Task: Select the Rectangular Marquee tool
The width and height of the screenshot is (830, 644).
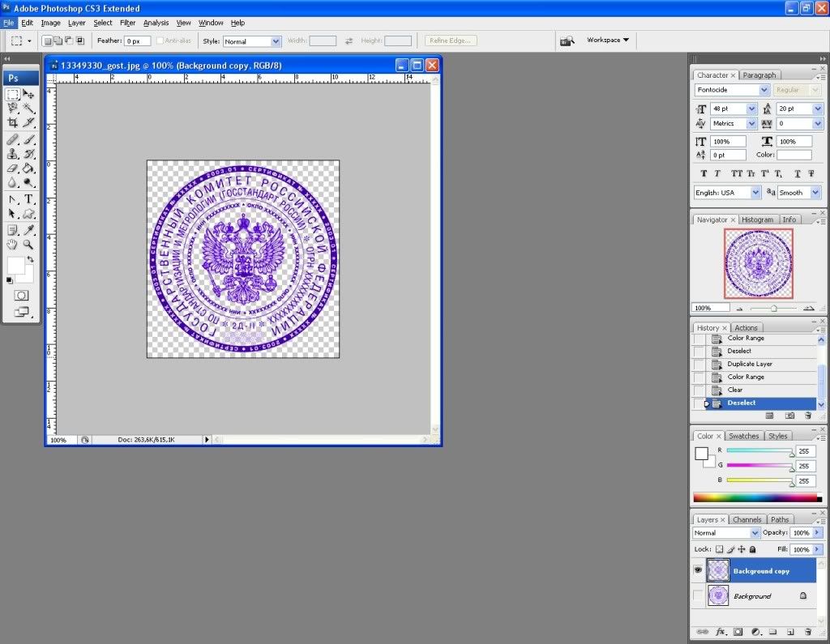Action: click(x=13, y=95)
